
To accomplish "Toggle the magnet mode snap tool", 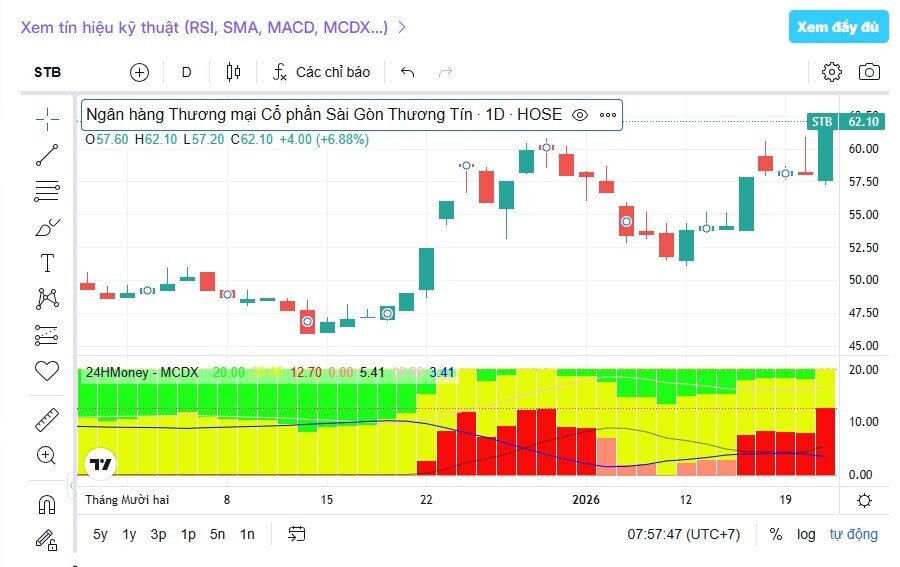I will pyautogui.click(x=47, y=503).
